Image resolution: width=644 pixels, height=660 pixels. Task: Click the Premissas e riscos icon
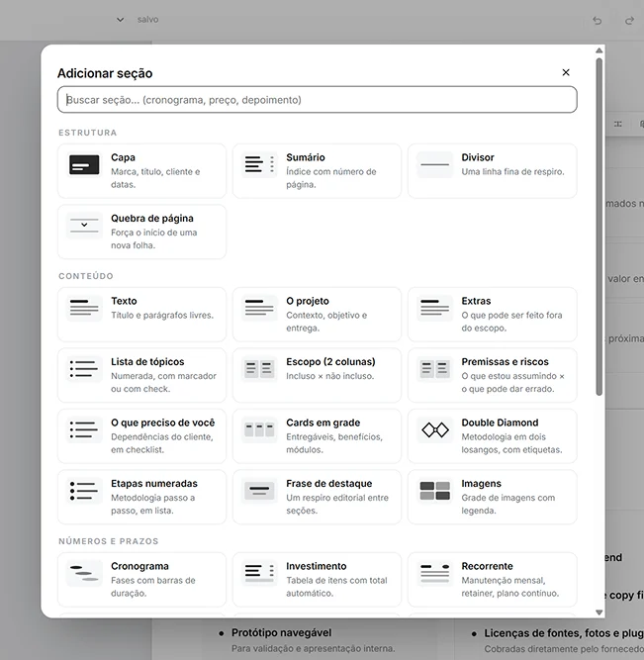(435, 369)
